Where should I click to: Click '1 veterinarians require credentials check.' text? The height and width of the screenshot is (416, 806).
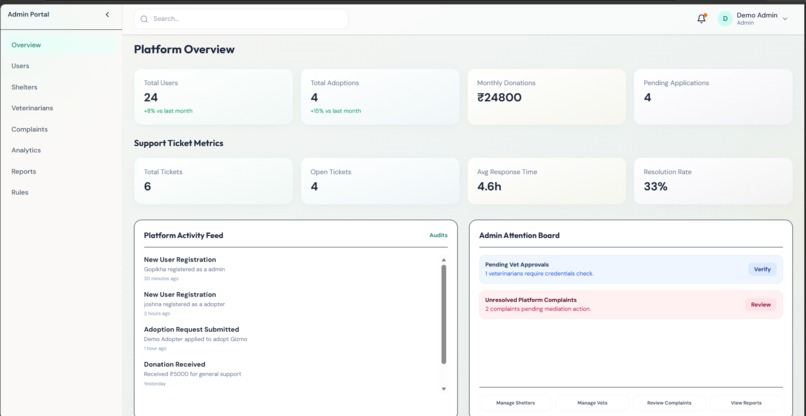pyautogui.click(x=539, y=274)
